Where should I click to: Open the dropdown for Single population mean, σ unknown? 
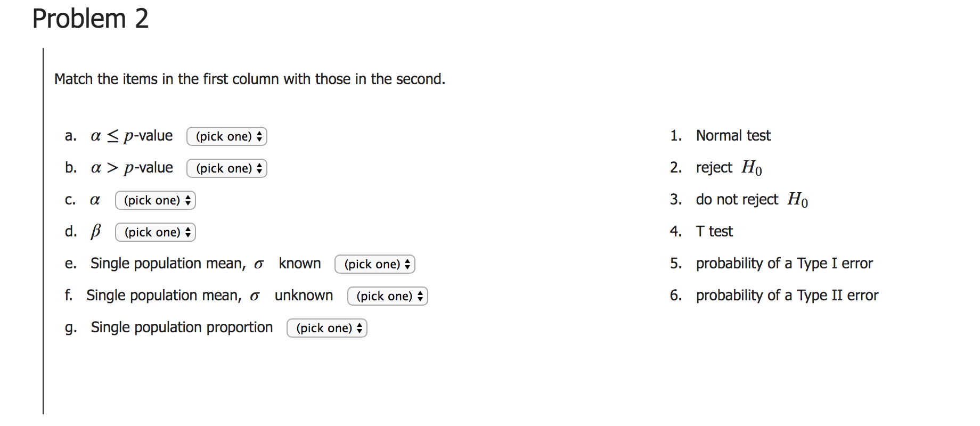387,296
